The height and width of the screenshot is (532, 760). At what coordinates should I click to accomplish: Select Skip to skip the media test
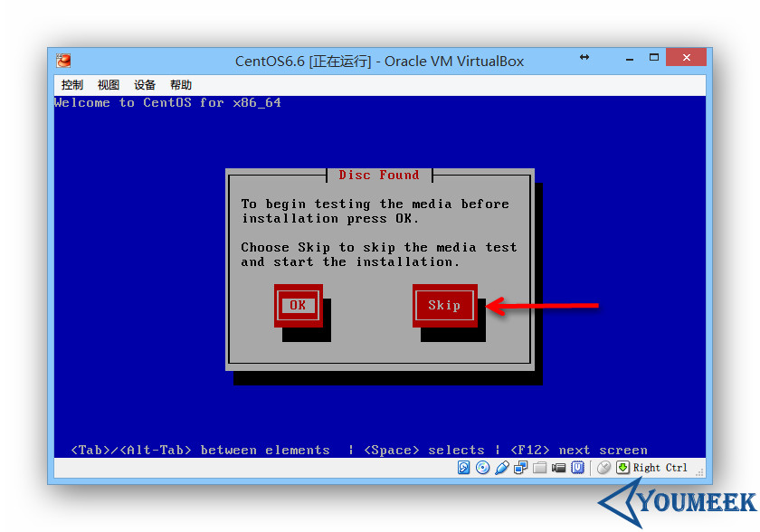point(445,306)
